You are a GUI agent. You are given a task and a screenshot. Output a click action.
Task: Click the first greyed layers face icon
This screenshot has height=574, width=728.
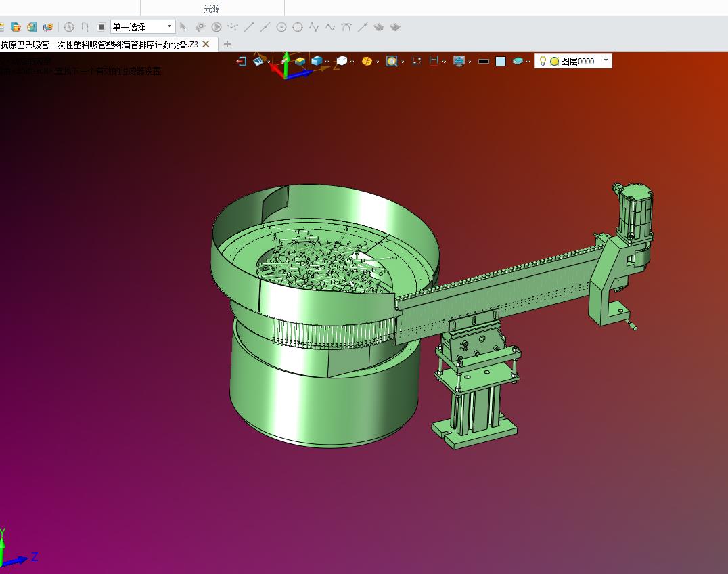pyautogui.click(x=379, y=27)
